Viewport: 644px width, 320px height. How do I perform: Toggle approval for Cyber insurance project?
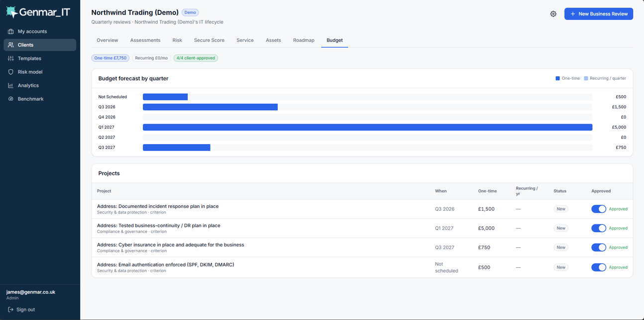(599, 247)
